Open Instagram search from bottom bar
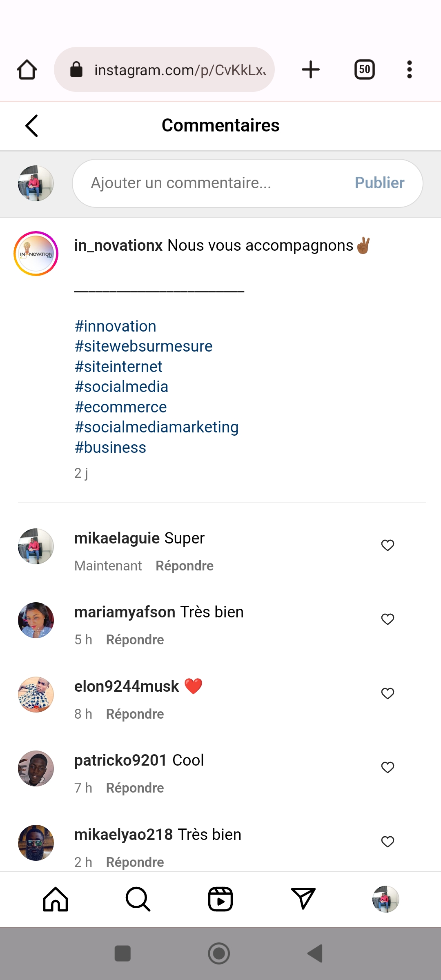The width and height of the screenshot is (441, 980). (138, 899)
